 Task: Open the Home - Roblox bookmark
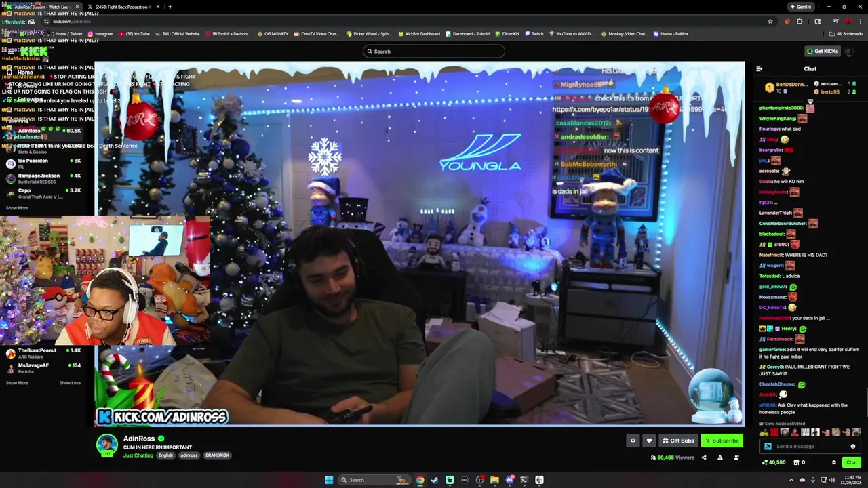(671, 33)
